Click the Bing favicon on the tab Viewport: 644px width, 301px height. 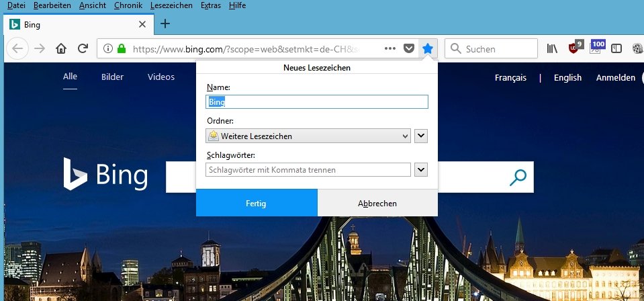(x=15, y=24)
